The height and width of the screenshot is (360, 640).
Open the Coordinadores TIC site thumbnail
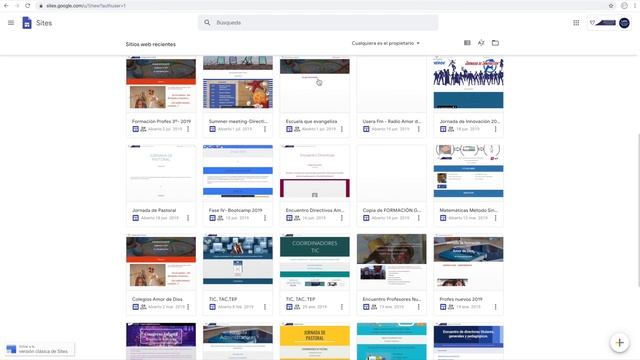(315, 262)
